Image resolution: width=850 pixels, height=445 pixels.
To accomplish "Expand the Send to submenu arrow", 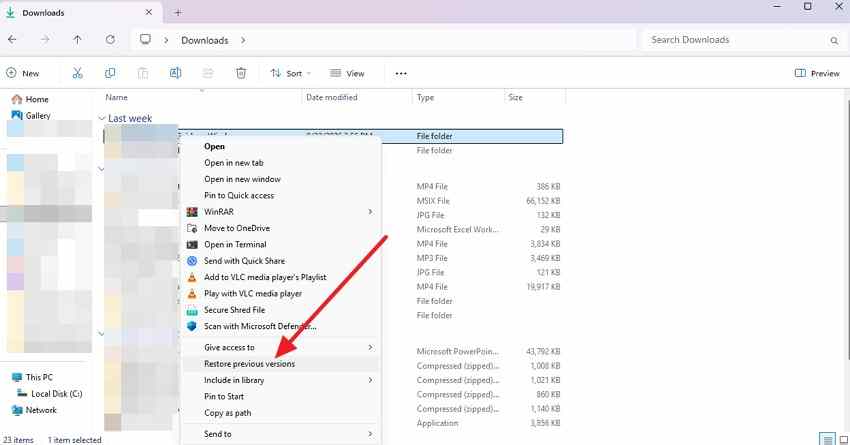I will (370, 434).
